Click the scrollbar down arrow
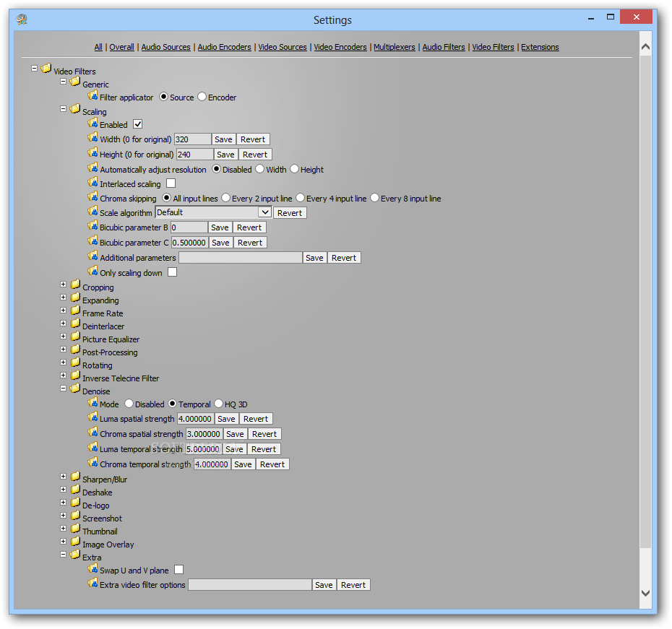Image resolution: width=672 pixels, height=629 pixels. (x=645, y=593)
